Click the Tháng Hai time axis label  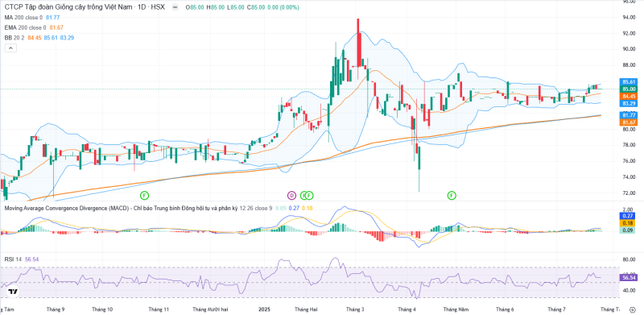pos(306,309)
